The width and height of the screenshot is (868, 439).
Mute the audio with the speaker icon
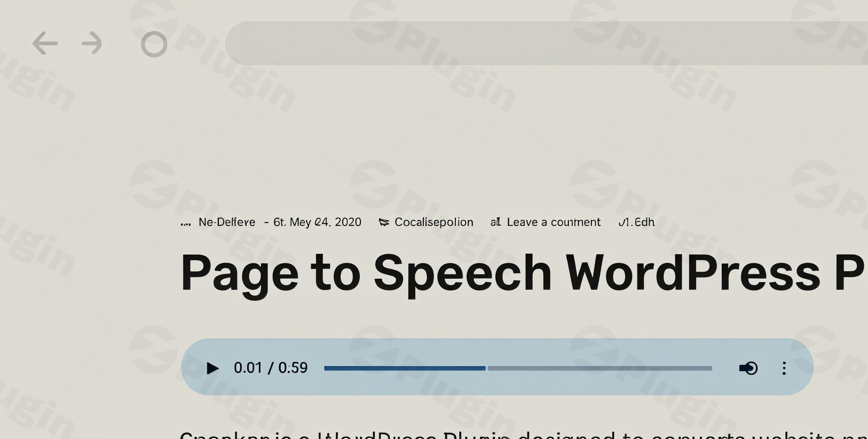[748, 368]
